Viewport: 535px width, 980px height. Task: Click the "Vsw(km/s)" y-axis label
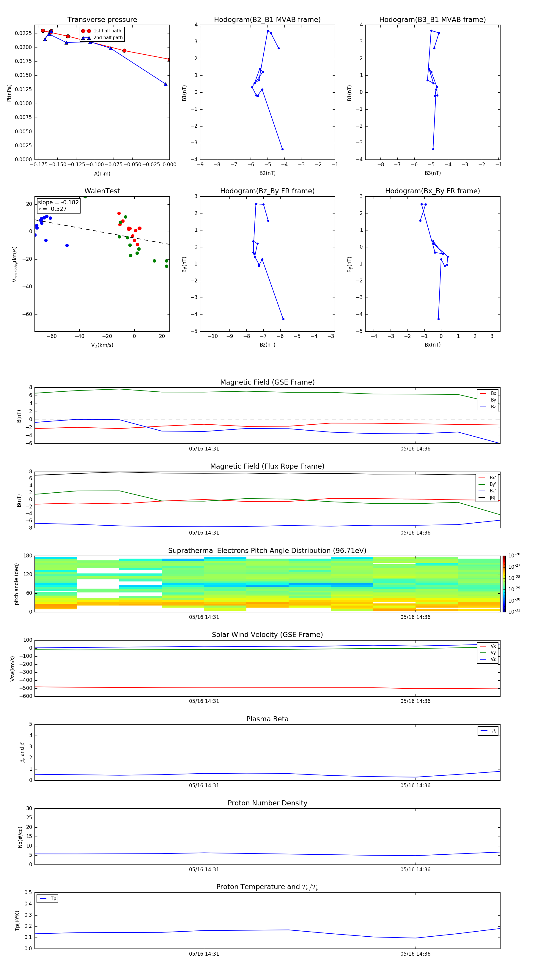pyautogui.click(x=12, y=668)
